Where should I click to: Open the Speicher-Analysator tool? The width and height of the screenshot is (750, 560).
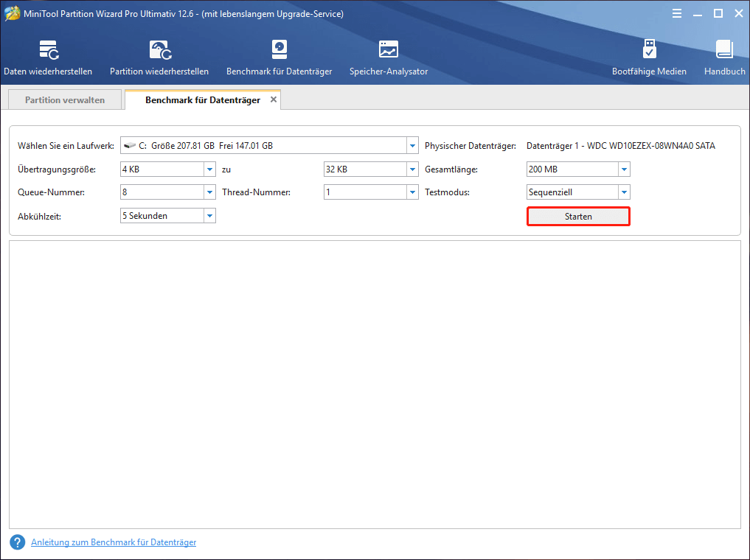pos(388,58)
